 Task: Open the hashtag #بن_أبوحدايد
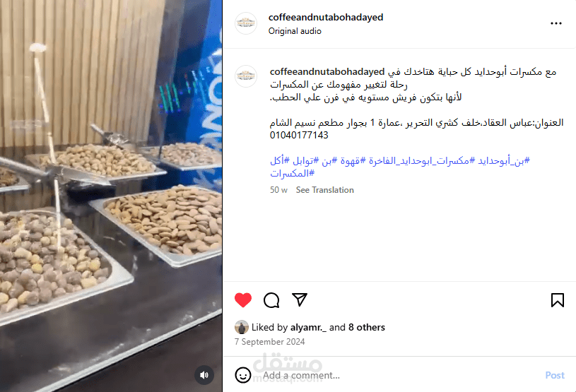tap(504, 161)
